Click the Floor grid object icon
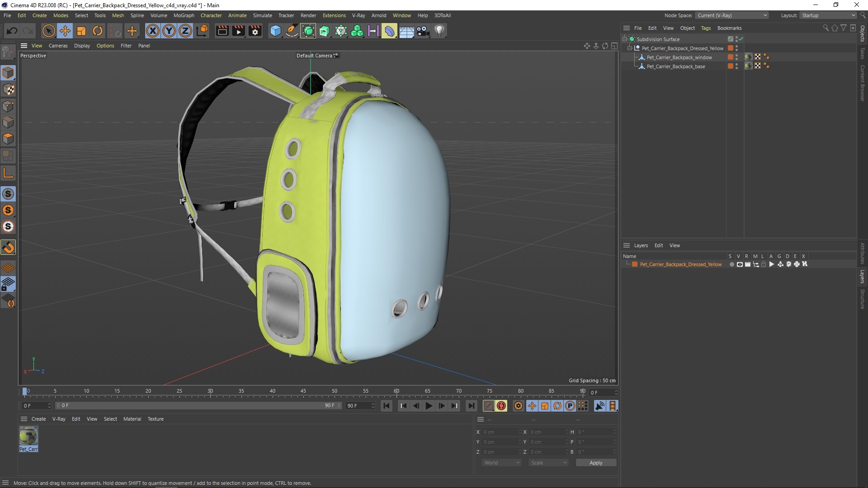 [x=406, y=31]
